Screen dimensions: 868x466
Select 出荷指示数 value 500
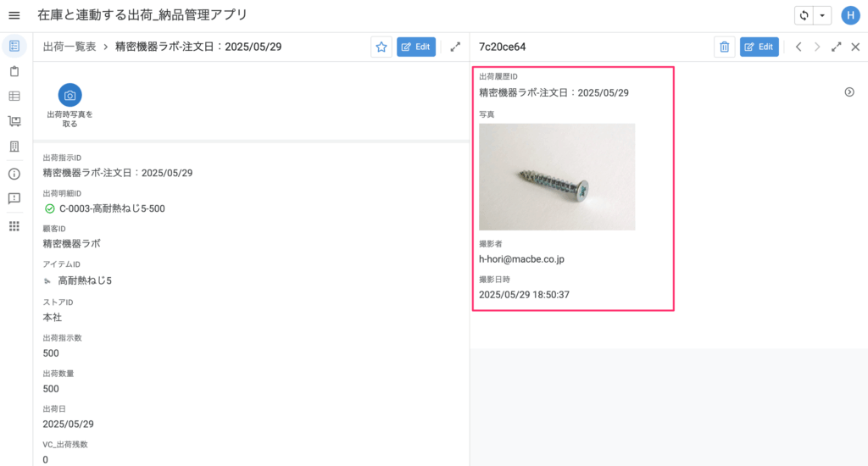(51, 353)
